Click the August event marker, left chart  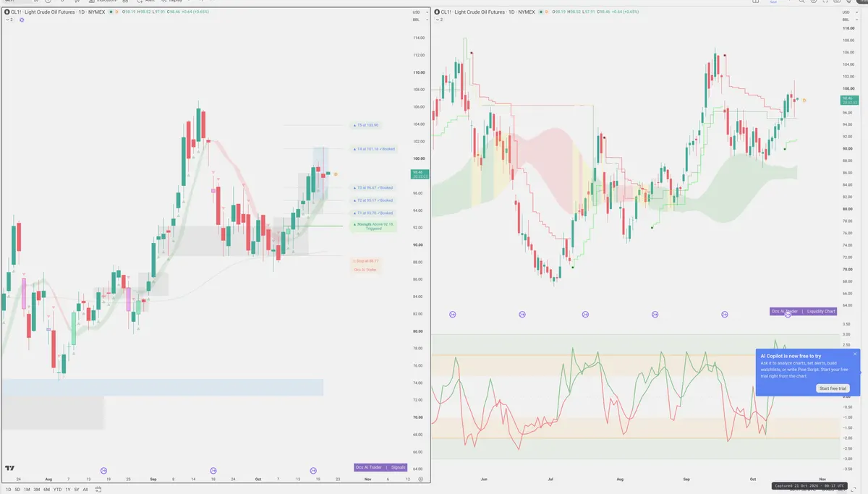coord(103,470)
